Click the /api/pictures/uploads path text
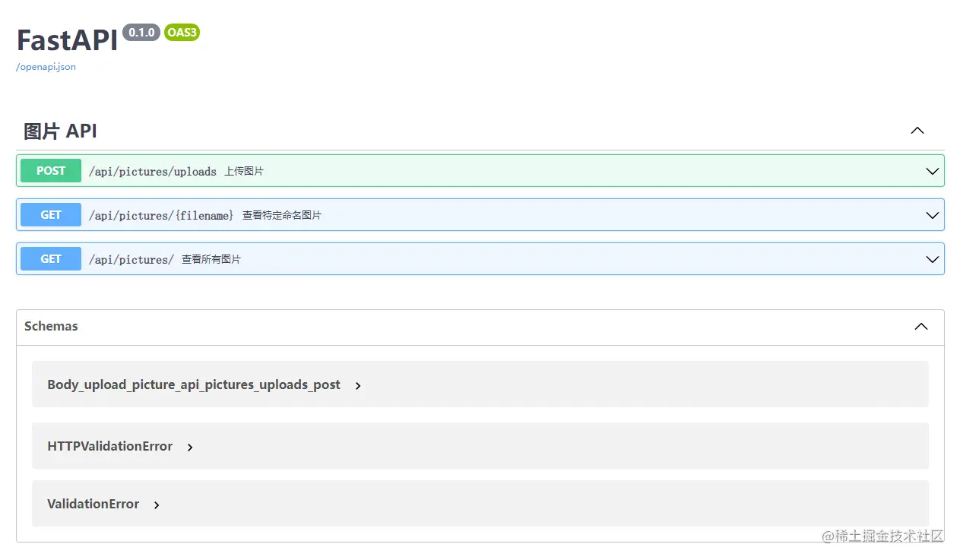This screenshot has width=960, height=560. pos(153,172)
